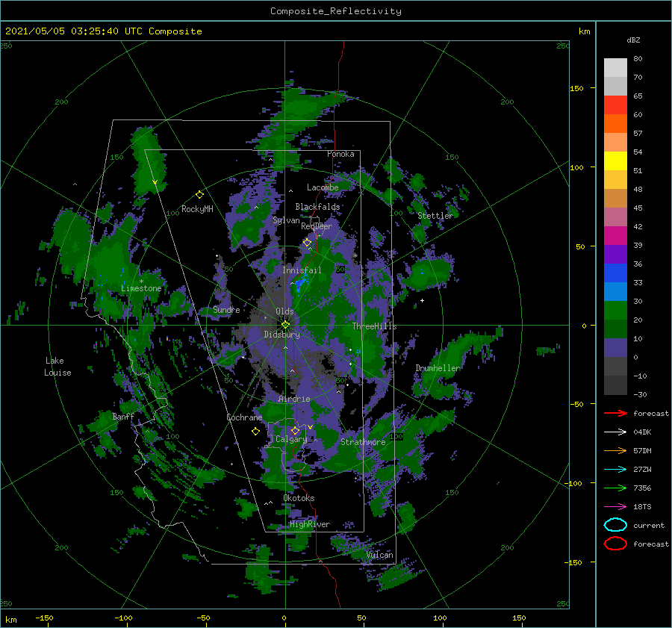Pick the dark blue 33-36 dBZ swatch
Viewport: 672px width, 628px height.
coord(615,273)
